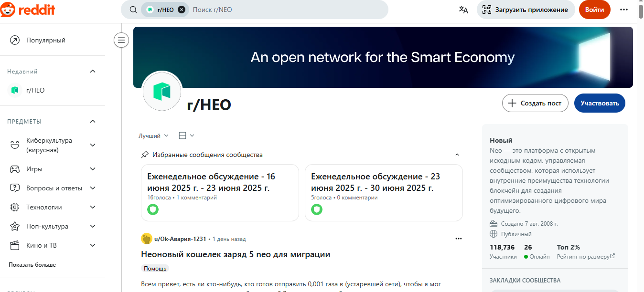
Task: Click the search magnifier icon
Action: click(x=133, y=10)
